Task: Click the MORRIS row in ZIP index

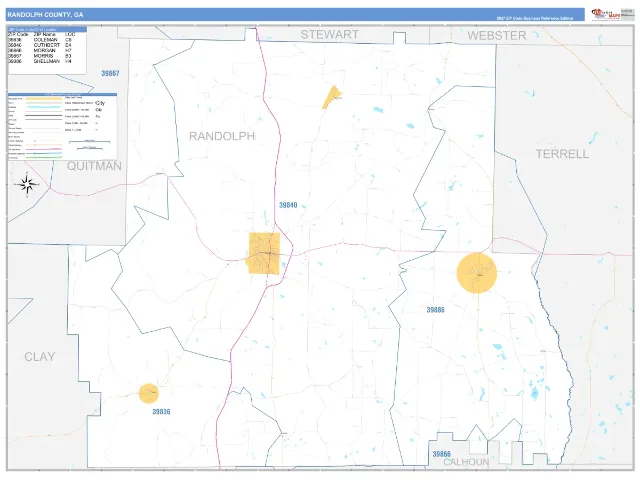Action: (40, 56)
